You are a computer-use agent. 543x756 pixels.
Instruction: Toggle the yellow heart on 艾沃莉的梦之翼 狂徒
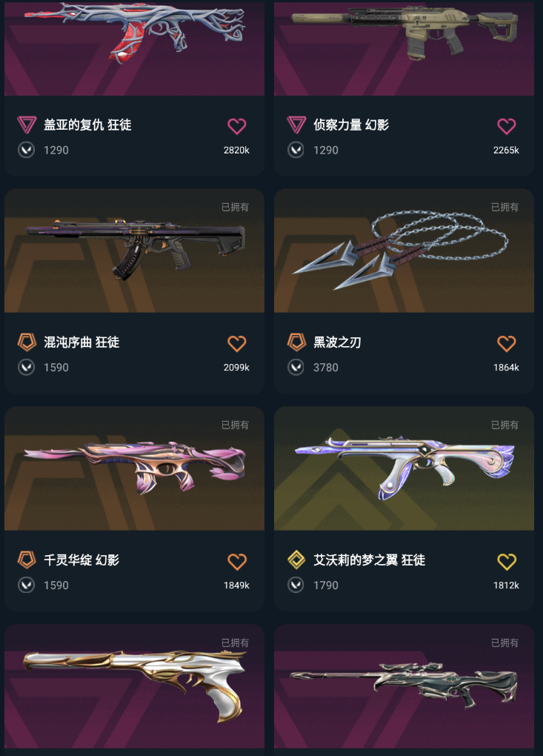(507, 562)
